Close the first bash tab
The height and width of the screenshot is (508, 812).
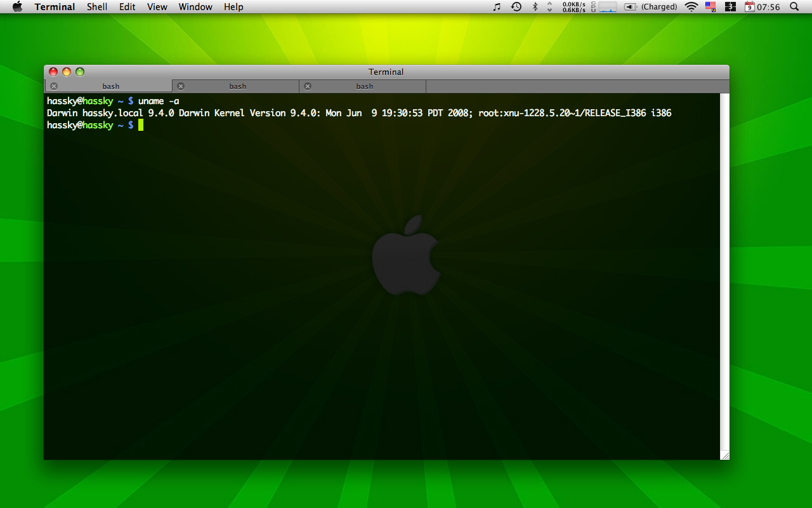54,86
